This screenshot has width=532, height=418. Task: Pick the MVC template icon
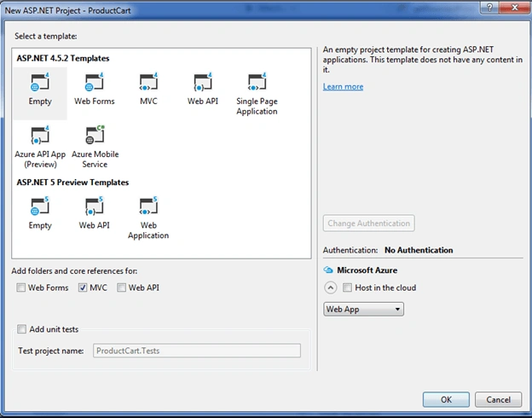click(x=148, y=82)
